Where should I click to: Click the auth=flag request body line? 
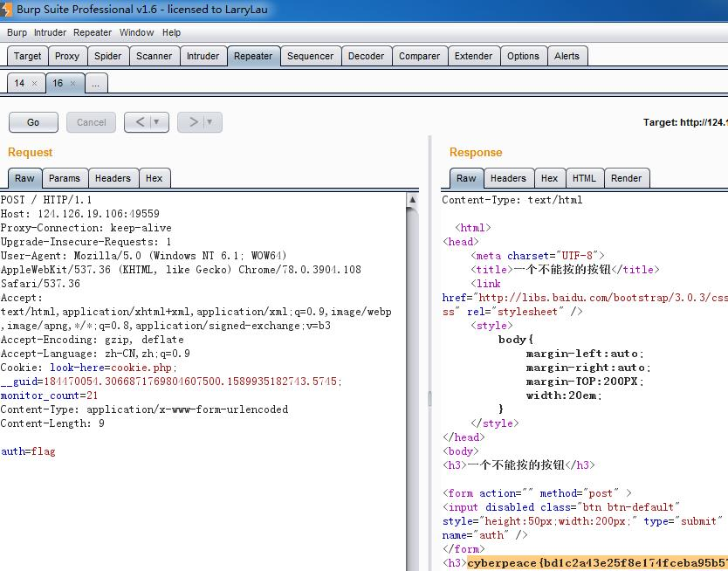tap(28, 451)
